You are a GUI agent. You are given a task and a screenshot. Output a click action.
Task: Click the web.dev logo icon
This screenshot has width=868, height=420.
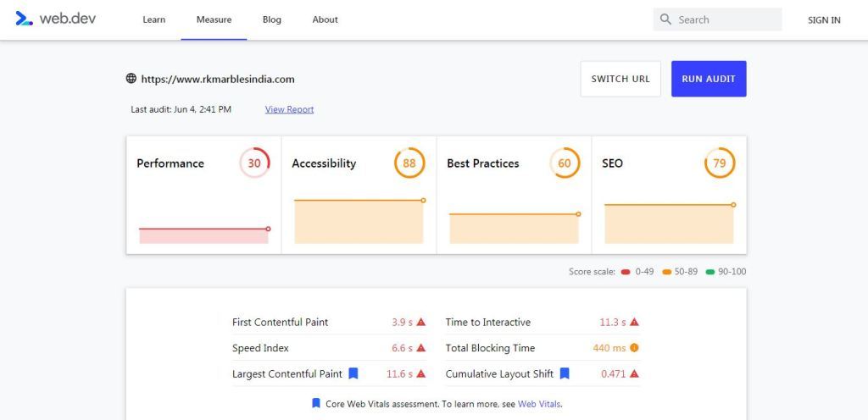24,19
